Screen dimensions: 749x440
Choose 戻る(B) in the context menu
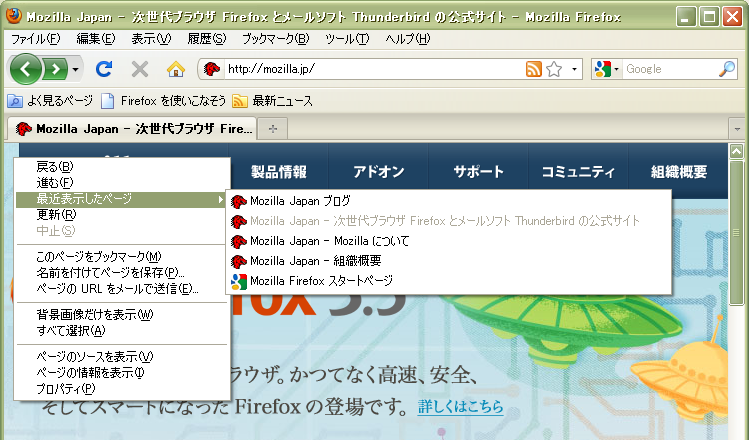pyautogui.click(x=122, y=167)
